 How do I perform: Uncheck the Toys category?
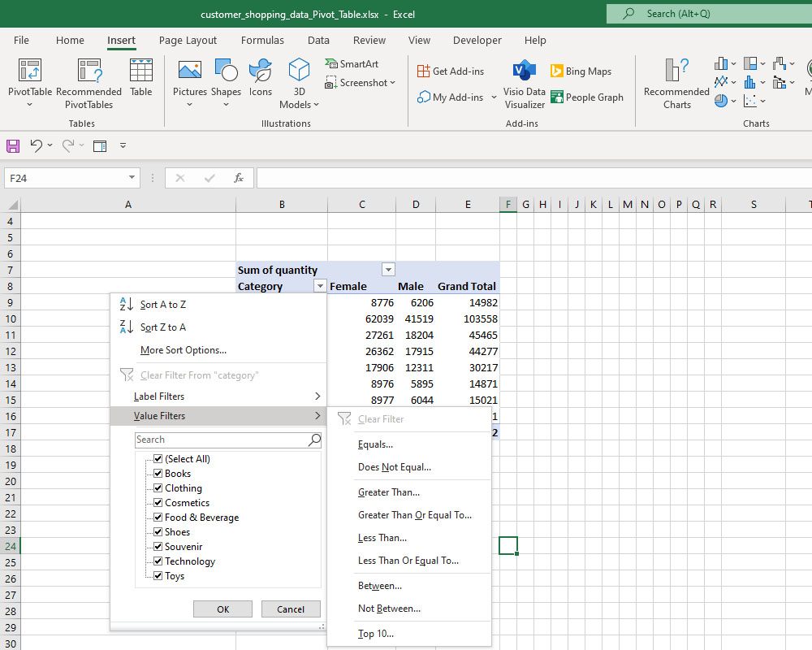click(x=158, y=575)
